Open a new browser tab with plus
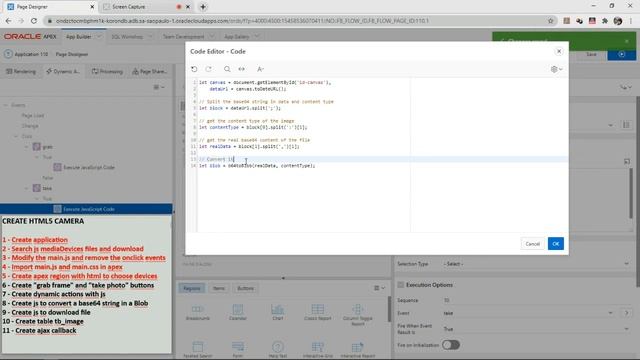The width and height of the screenshot is (640, 360). coord(203,7)
